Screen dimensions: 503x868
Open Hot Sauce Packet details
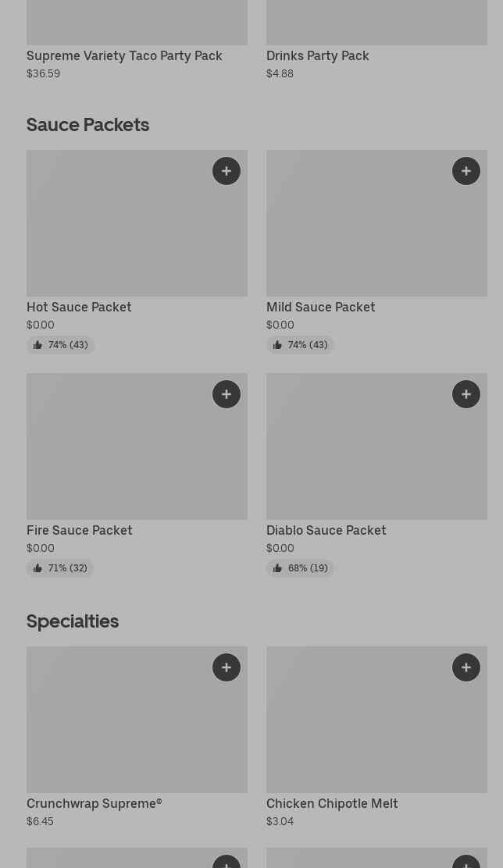pyautogui.click(x=79, y=307)
